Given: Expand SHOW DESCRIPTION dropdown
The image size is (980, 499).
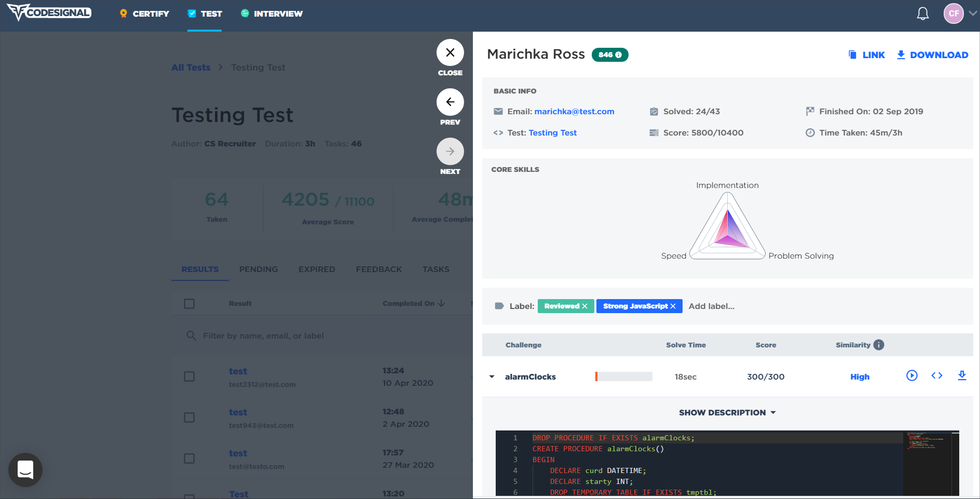Looking at the screenshot, I should point(727,413).
